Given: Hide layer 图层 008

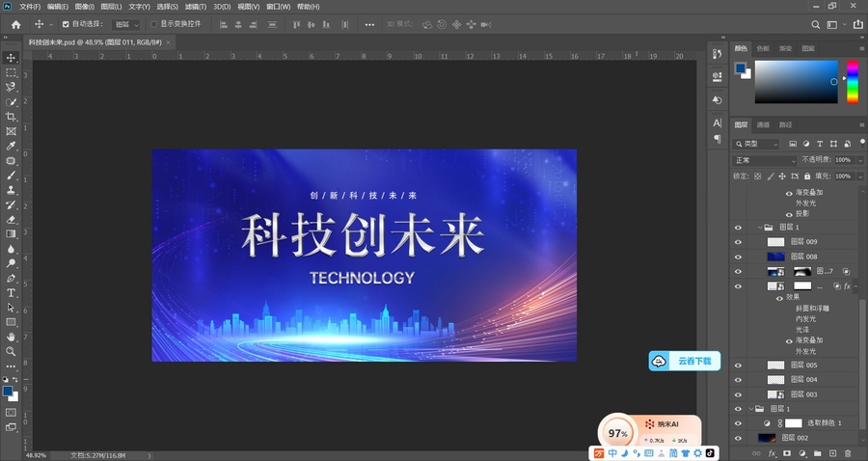Looking at the screenshot, I should (738, 257).
